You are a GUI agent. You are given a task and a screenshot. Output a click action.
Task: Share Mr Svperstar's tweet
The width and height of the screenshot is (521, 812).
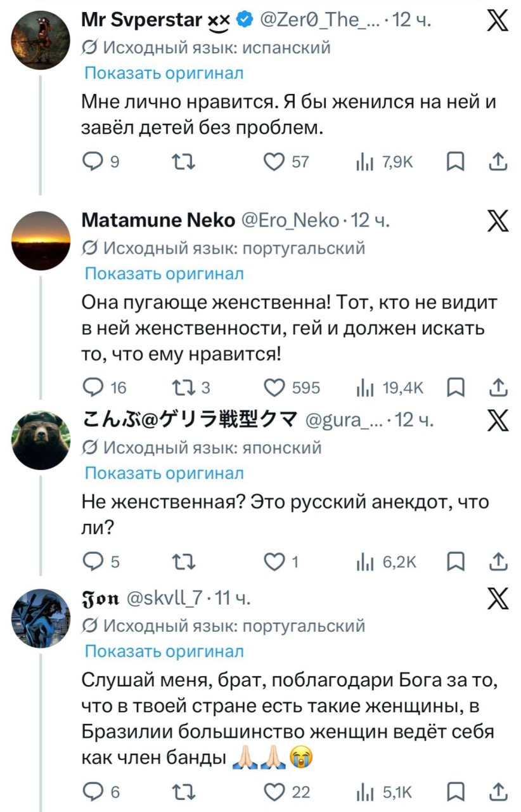click(498, 162)
